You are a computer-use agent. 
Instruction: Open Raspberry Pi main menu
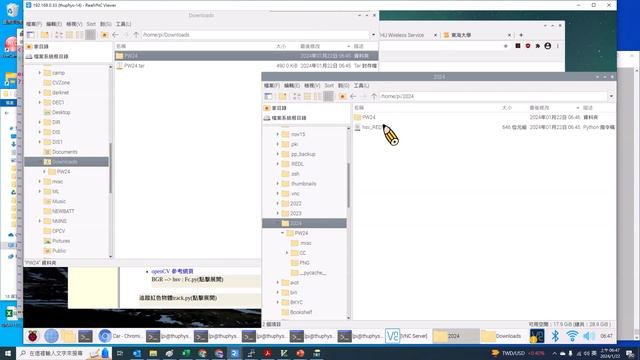[33, 336]
